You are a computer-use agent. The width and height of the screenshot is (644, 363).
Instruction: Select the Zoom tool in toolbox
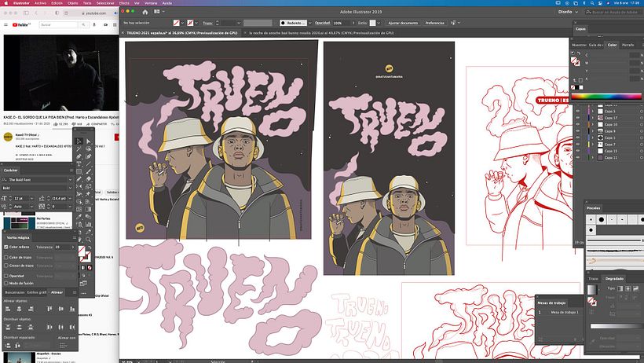click(x=88, y=240)
